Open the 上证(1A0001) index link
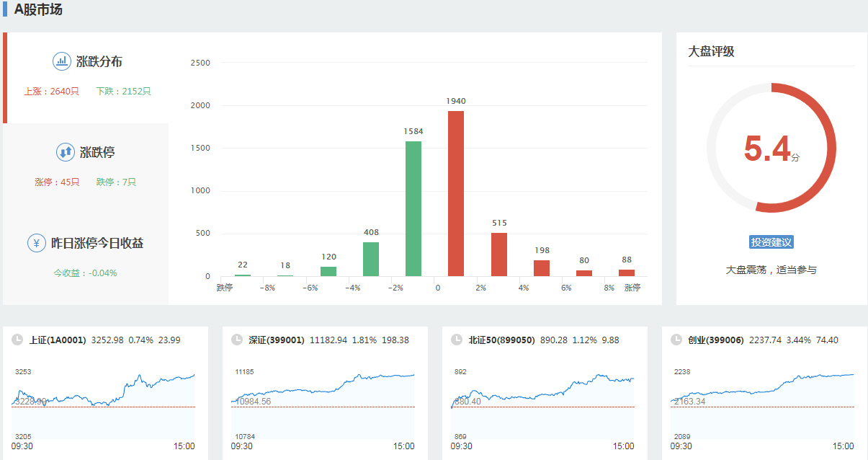Screen dimensions: 868x460 tap(58, 340)
